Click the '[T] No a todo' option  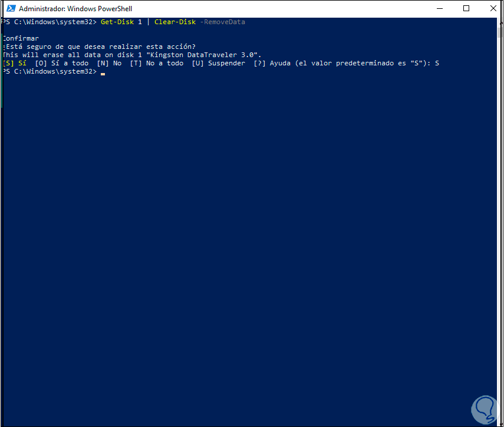[156, 63]
